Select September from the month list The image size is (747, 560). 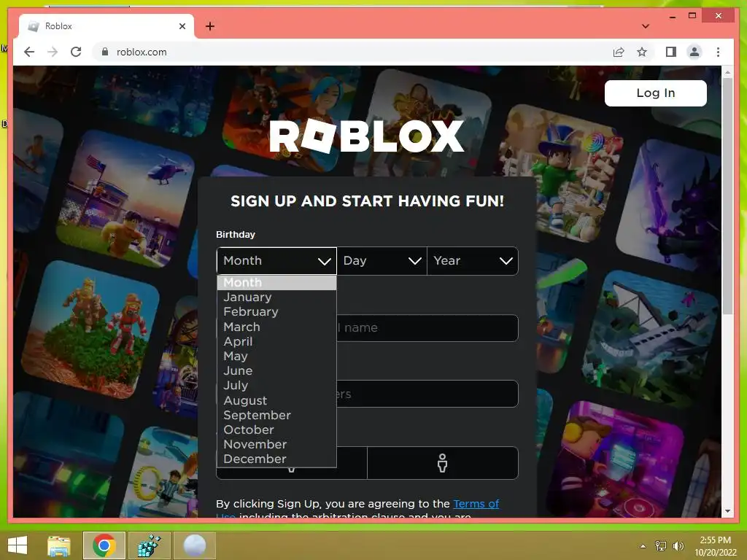pyautogui.click(x=276, y=415)
